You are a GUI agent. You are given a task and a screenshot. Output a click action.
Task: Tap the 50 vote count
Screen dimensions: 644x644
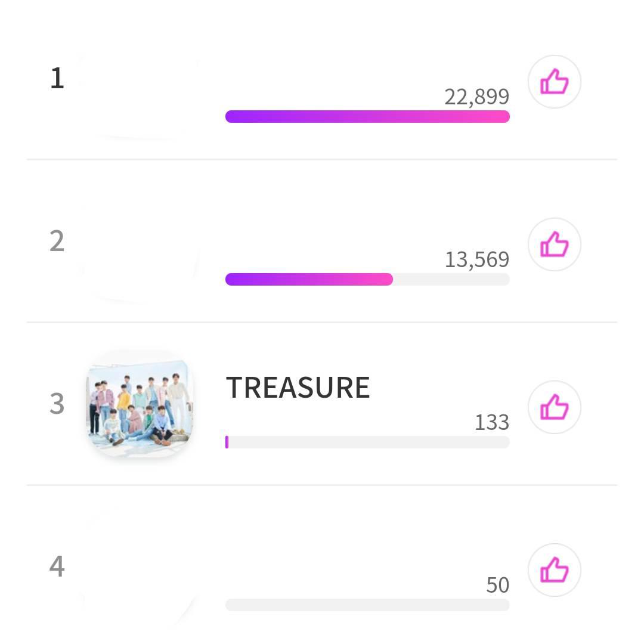[497, 585]
